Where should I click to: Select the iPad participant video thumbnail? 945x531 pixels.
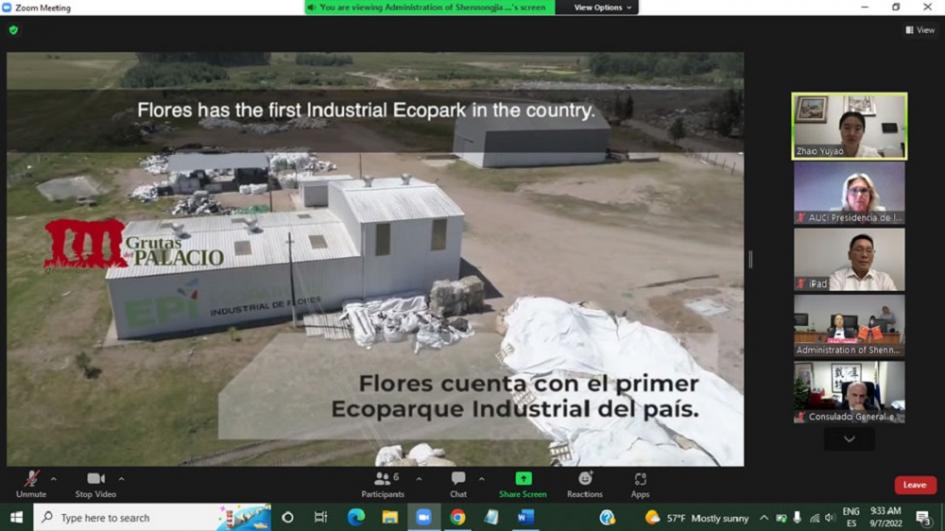tap(849, 259)
